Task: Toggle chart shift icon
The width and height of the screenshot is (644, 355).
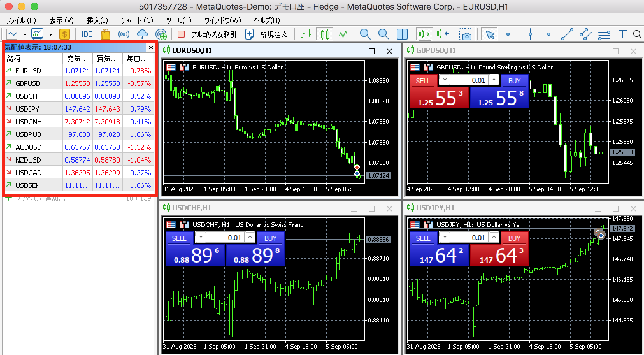Action: (x=443, y=34)
